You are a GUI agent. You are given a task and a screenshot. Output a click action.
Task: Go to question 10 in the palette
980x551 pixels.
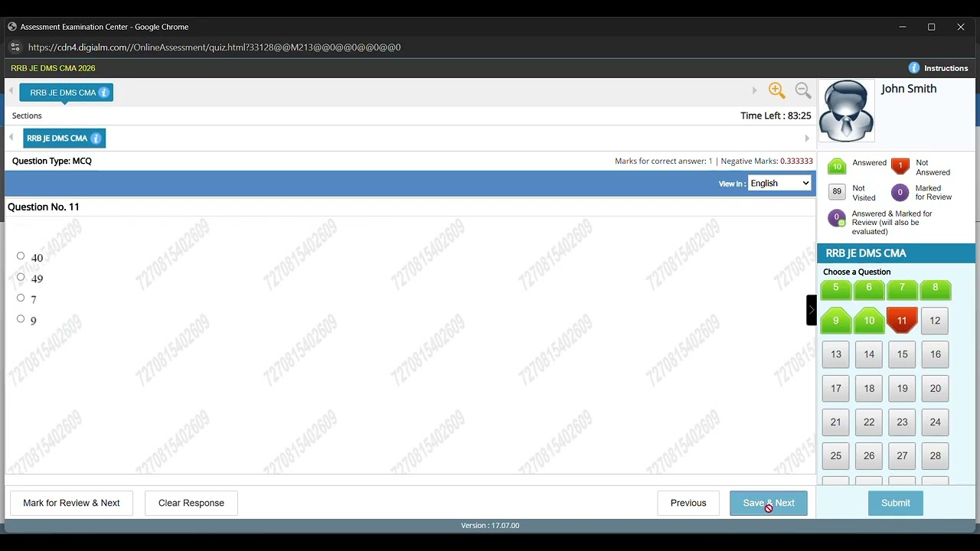[x=869, y=321]
